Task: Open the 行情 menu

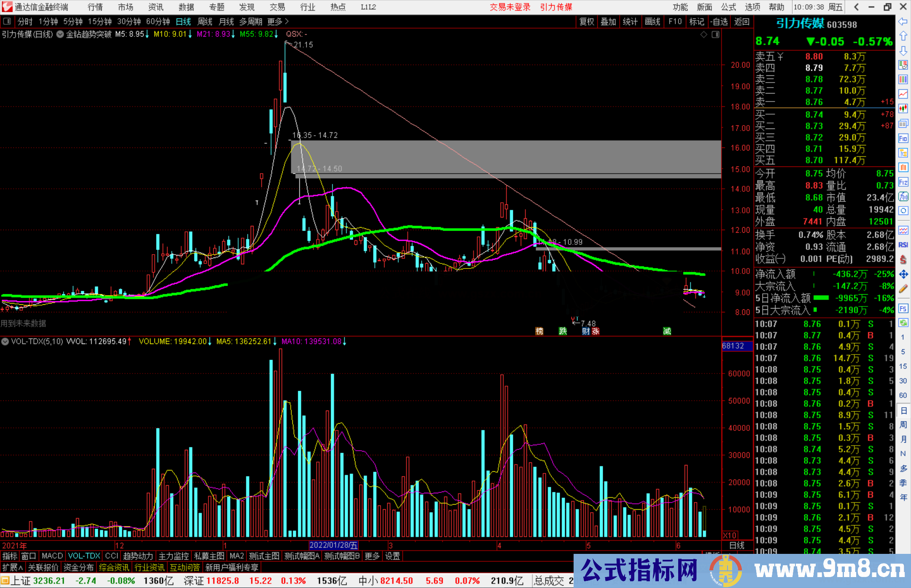Action: [x=95, y=7]
